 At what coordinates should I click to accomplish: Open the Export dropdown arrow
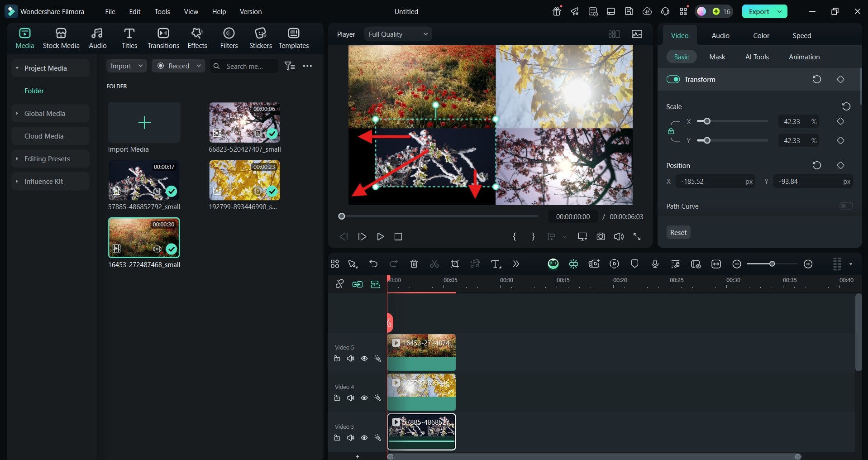tap(780, 11)
